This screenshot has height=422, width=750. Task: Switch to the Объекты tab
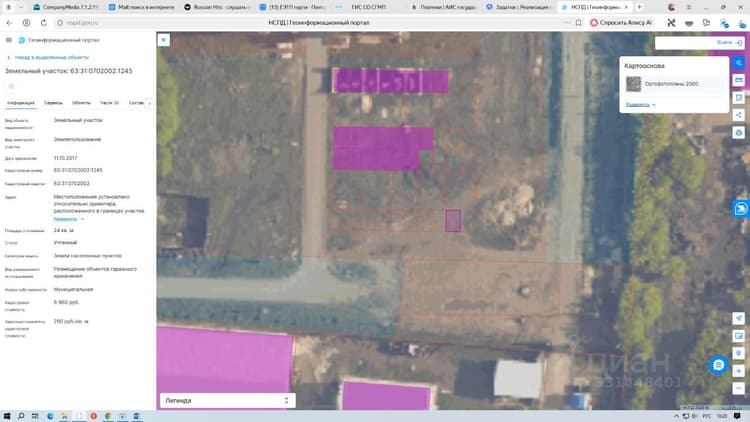(81, 103)
